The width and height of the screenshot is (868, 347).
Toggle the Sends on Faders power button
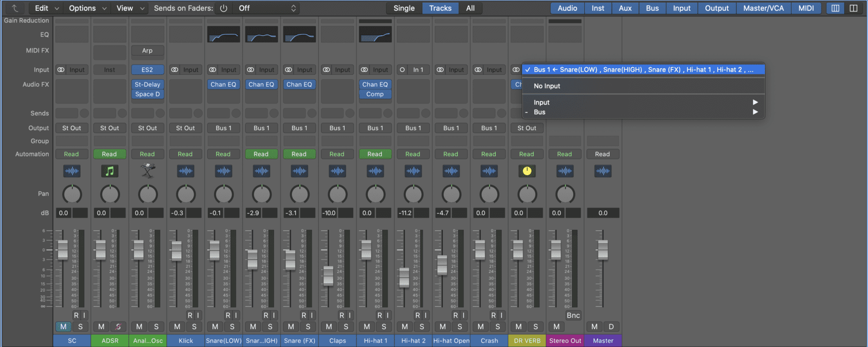coord(224,8)
